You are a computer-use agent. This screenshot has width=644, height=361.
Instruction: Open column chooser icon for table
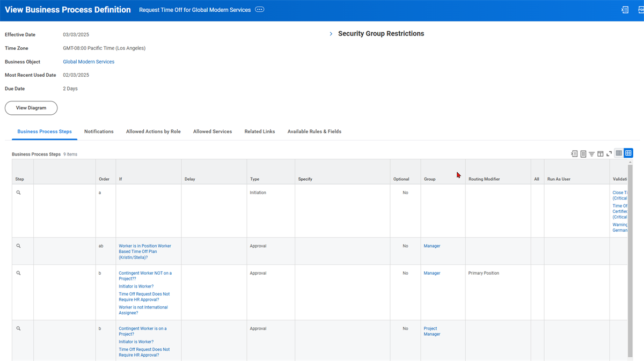click(601, 154)
